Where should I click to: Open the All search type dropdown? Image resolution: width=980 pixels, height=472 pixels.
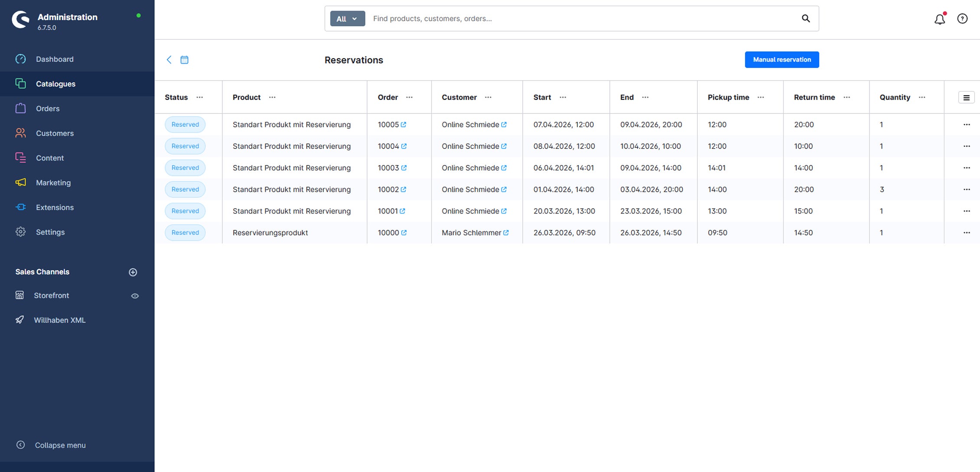point(348,19)
